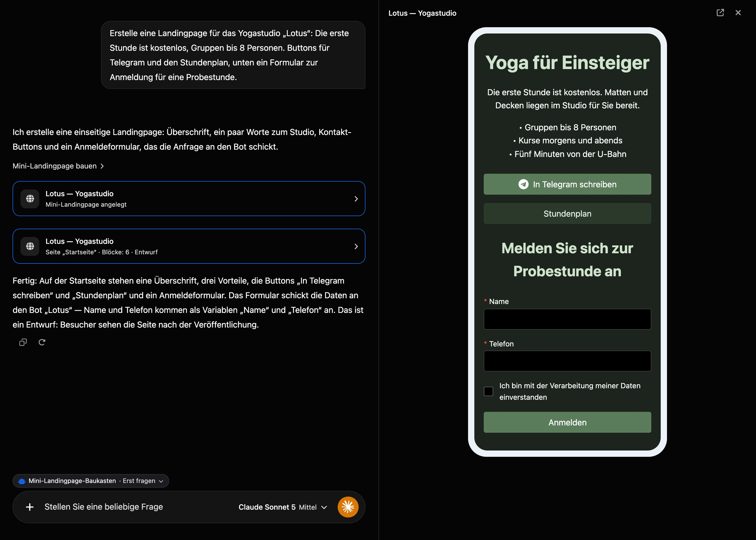
Task: Expand 'Mini-Landingpage bauen' steps
Action: coord(58,166)
